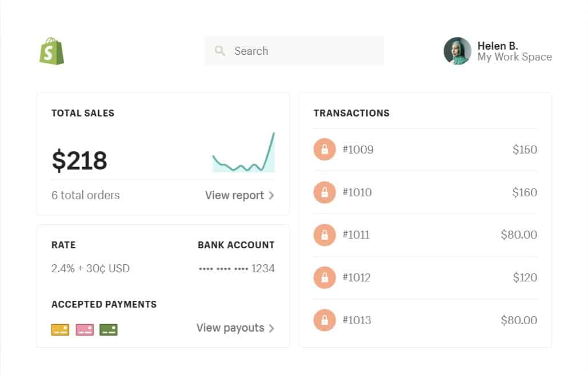This screenshot has width=588, height=379.
Task: Click the Shopify shopping bag logo
Action: tap(51, 51)
